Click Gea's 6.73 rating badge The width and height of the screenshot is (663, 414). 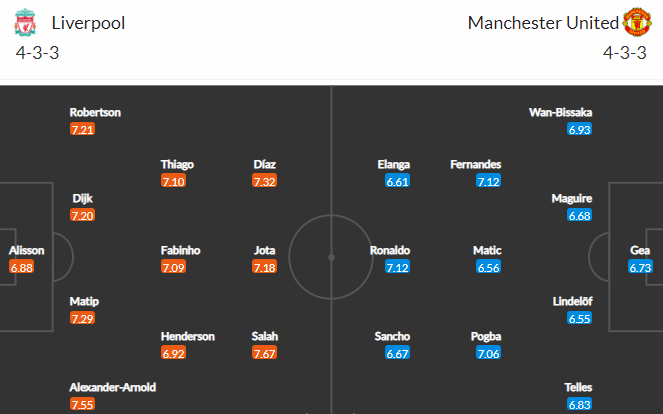click(640, 267)
